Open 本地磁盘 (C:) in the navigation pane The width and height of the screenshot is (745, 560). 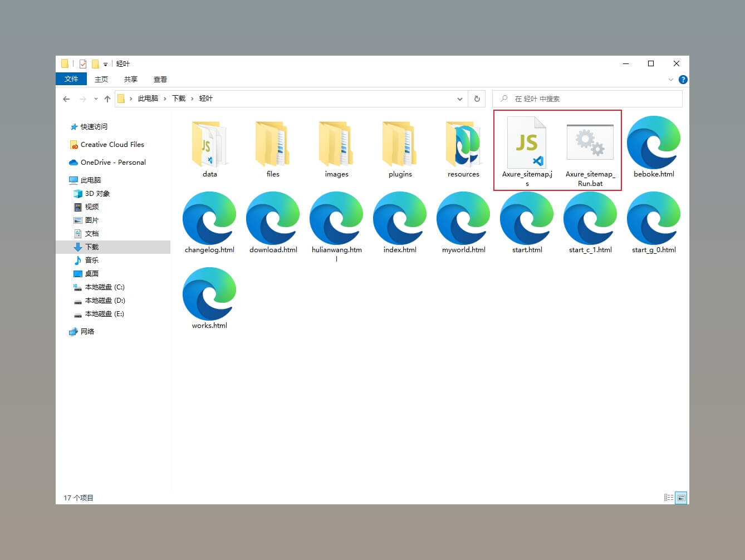coord(105,287)
